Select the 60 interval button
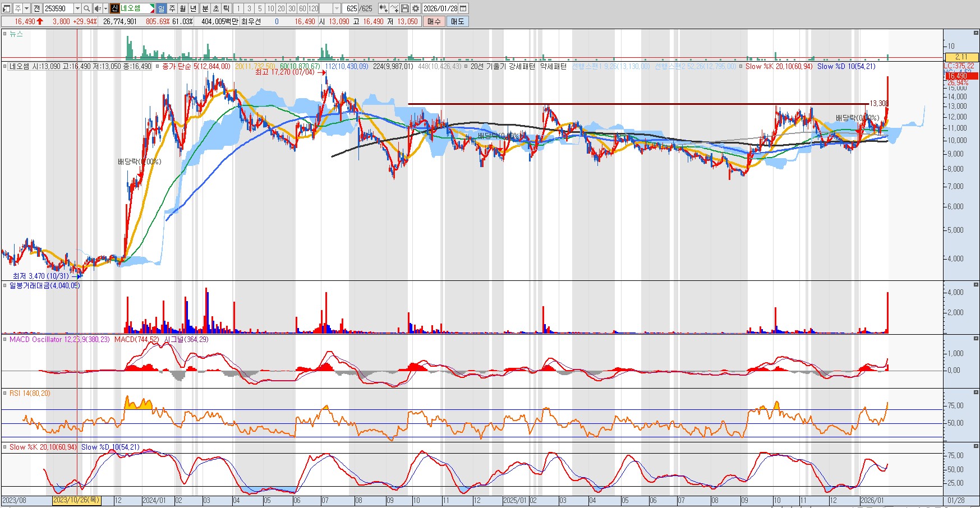The width and height of the screenshot is (980, 508). coord(302,8)
